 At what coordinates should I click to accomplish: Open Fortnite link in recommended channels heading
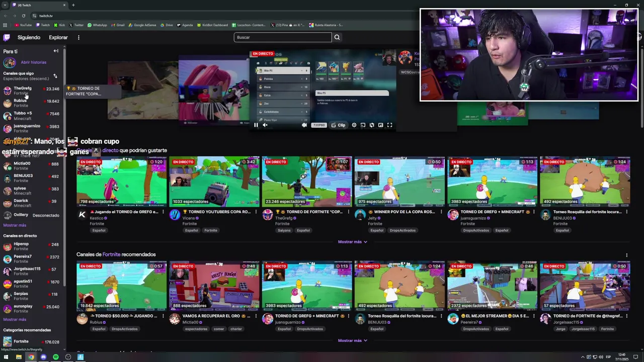tap(111, 254)
